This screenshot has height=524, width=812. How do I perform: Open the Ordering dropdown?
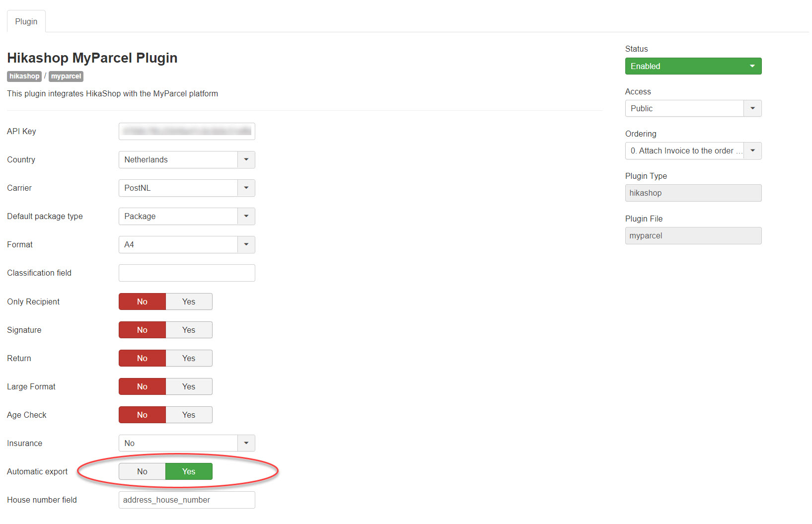[x=693, y=150]
